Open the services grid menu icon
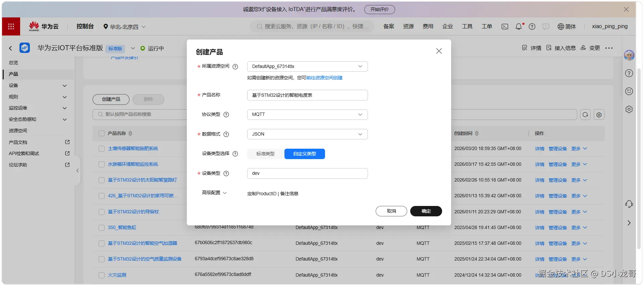 click(x=11, y=26)
